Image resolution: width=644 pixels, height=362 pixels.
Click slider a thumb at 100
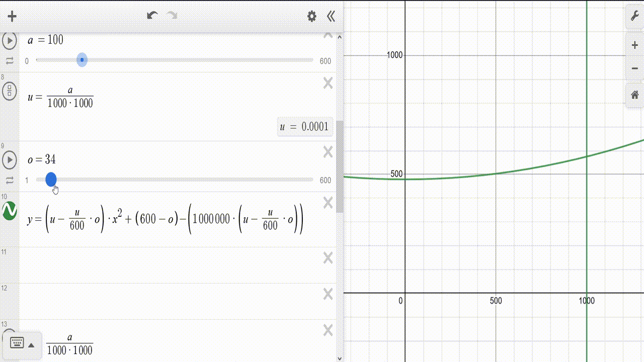click(x=82, y=60)
